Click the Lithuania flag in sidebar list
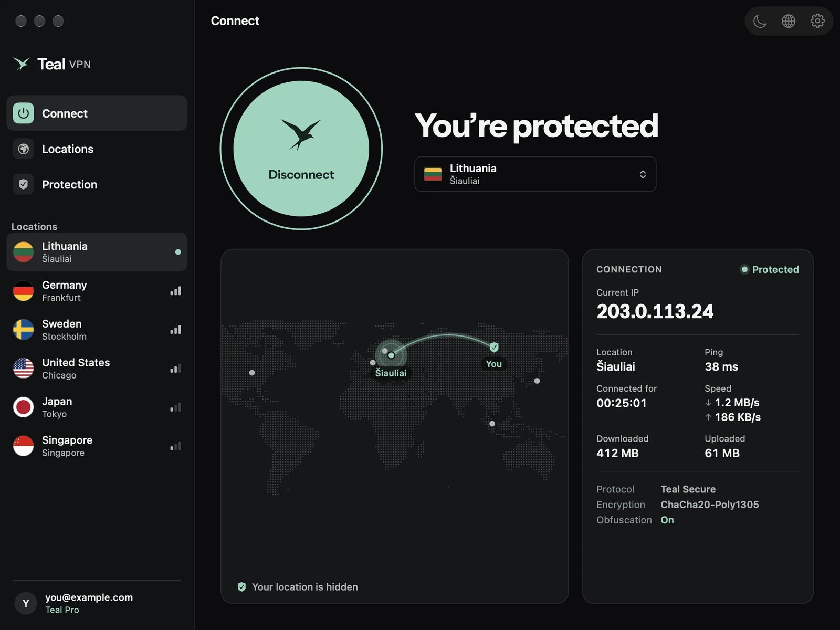This screenshot has height=630, width=840. (x=23, y=252)
